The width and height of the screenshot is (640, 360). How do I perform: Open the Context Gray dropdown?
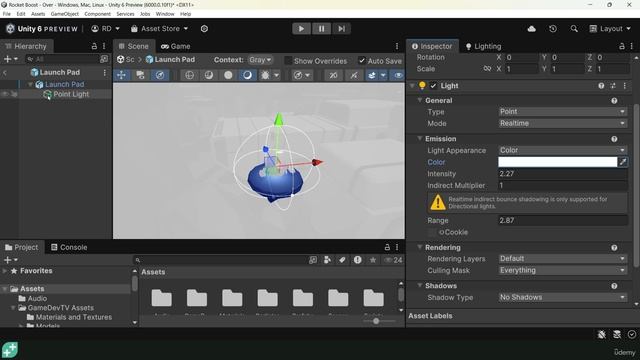[x=260, y=60]
